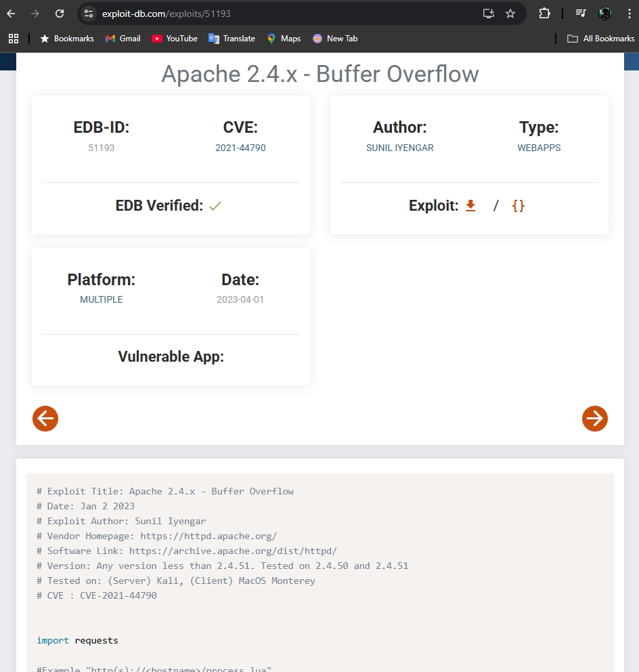639x672 pixels.
Task: Open the Chrome extensions puzzle icon
Action: pyautogui.click(x=544, y=13)
